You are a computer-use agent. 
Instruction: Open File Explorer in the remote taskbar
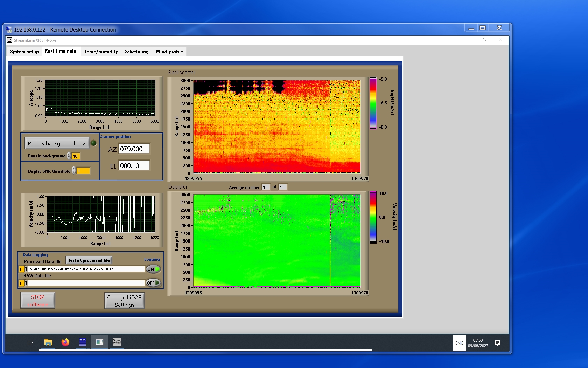[48, 342]
